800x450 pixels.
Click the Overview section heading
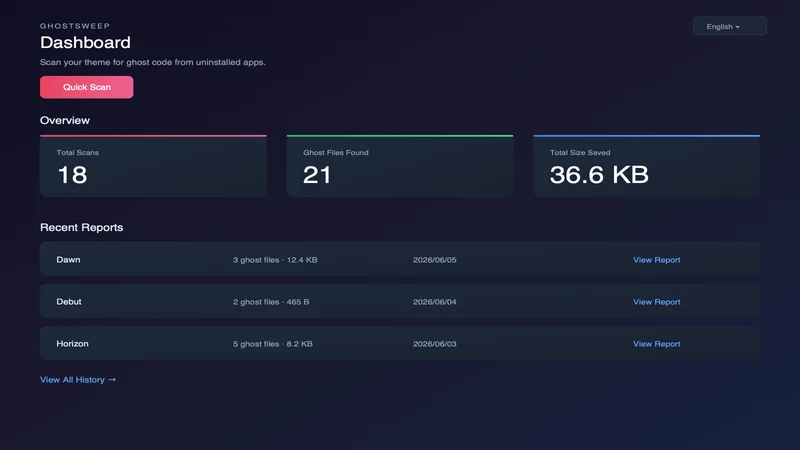tap(65, 120)
